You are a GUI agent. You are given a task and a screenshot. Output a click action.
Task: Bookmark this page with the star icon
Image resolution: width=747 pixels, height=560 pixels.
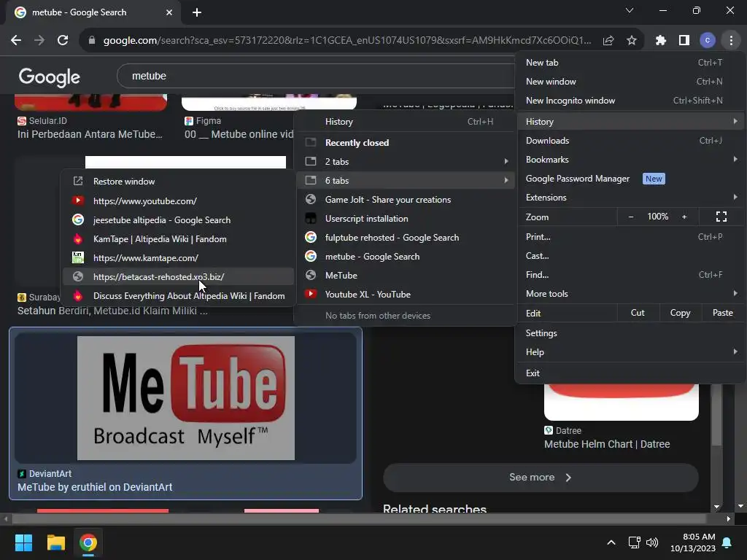(x=632, y=41)
